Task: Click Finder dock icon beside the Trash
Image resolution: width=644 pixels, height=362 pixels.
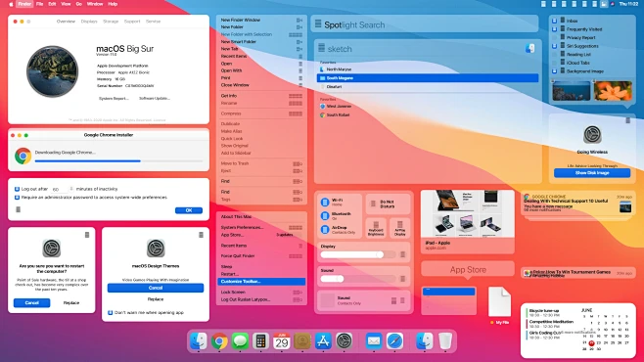Action: tap(424, 341)
